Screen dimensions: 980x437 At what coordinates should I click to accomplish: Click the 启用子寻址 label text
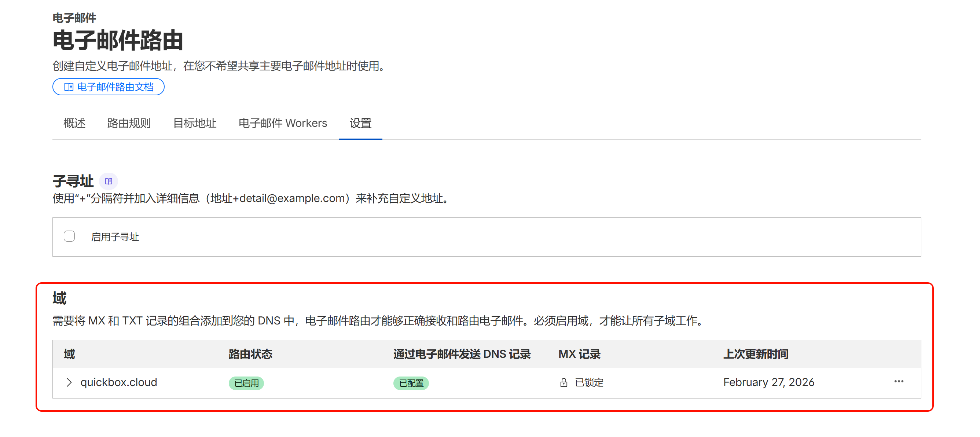pyautogui.click(x=115, y=237)
